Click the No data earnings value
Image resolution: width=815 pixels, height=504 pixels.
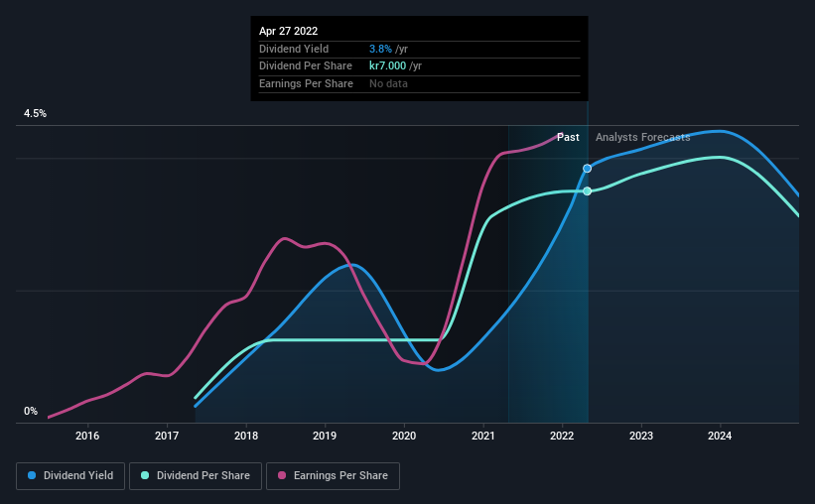(x=388, y=83)
